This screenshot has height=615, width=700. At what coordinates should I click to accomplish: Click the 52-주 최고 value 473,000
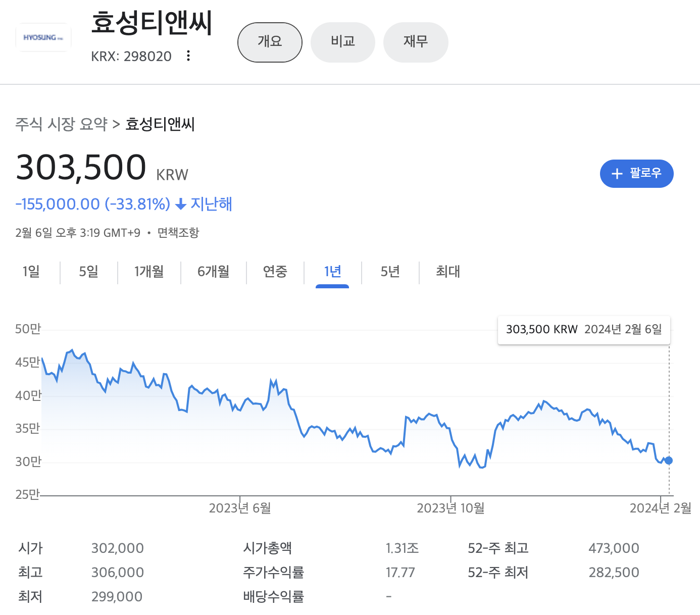(x=614, y=548)
